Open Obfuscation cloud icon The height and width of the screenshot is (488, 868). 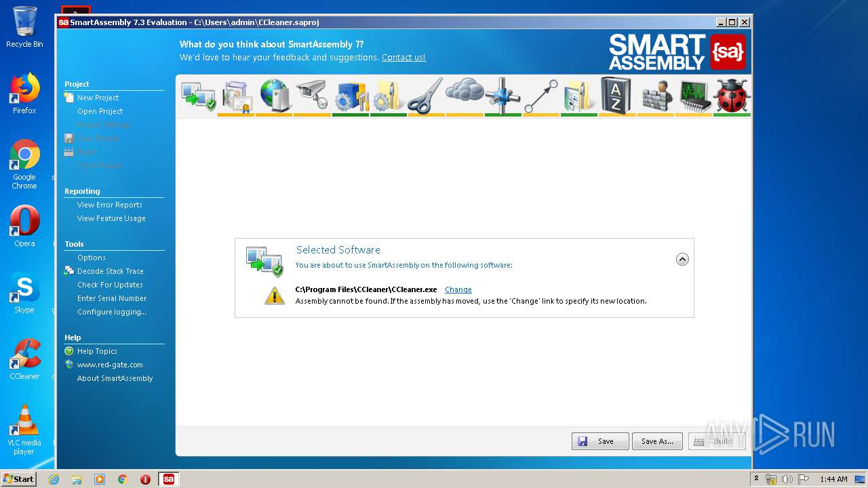coord(465,90)
